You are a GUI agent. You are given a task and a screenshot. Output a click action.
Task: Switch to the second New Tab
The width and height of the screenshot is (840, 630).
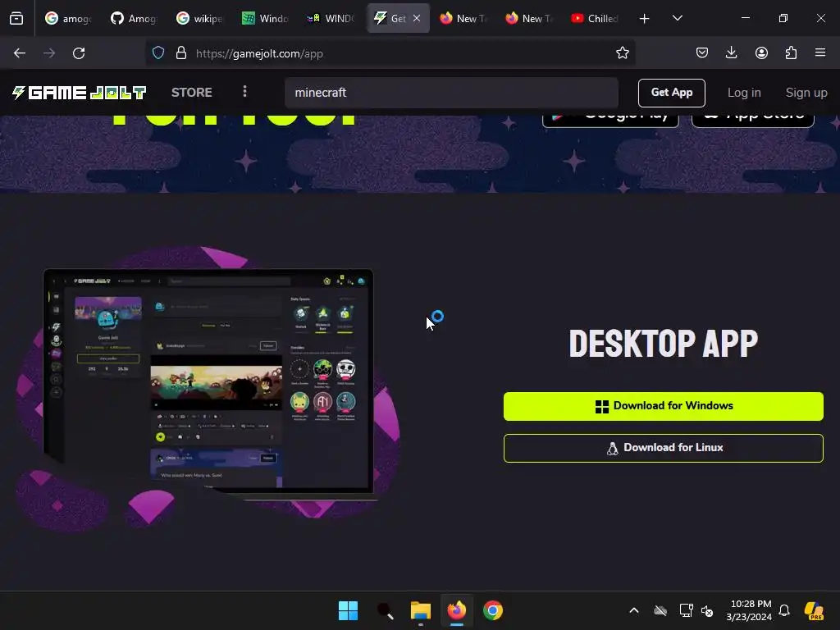pos(528,18)
